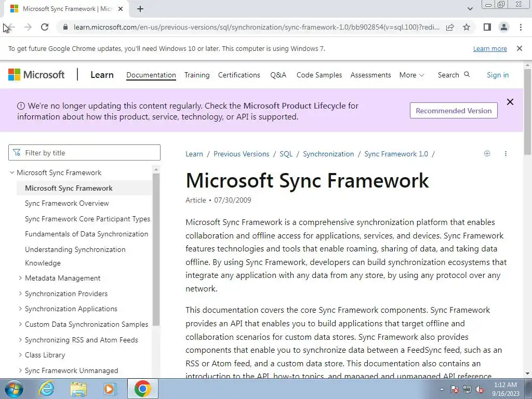Expand Custom Data Synchronization Samples node

[20, 324]
